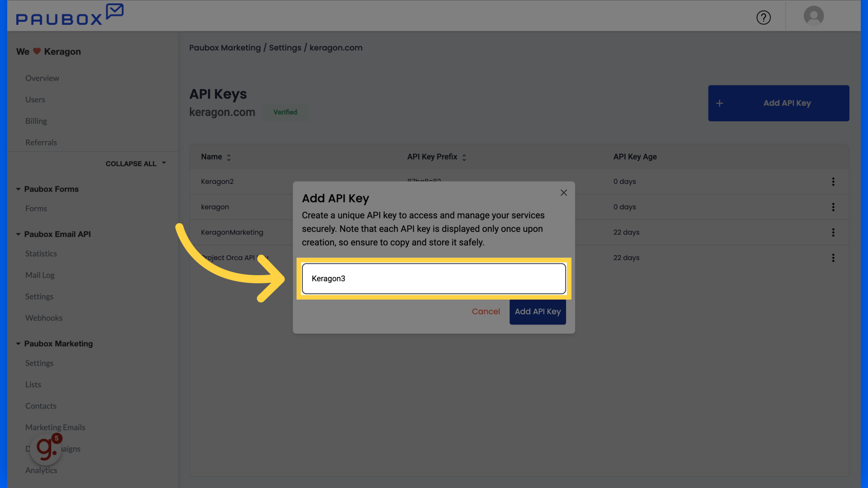Screen dimensions: 868x488
Task: Open Contacts in the sidebar
Action: click(41, 406)
